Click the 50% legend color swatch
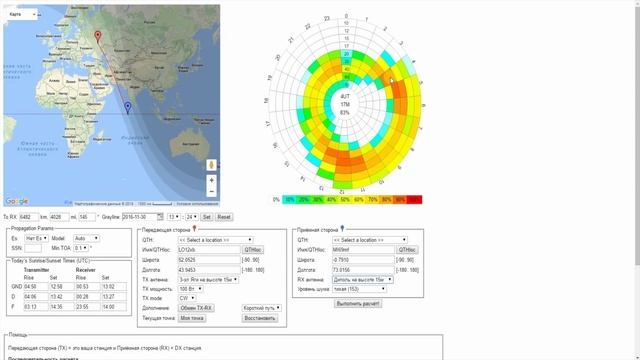 click(x=345, y=200)
